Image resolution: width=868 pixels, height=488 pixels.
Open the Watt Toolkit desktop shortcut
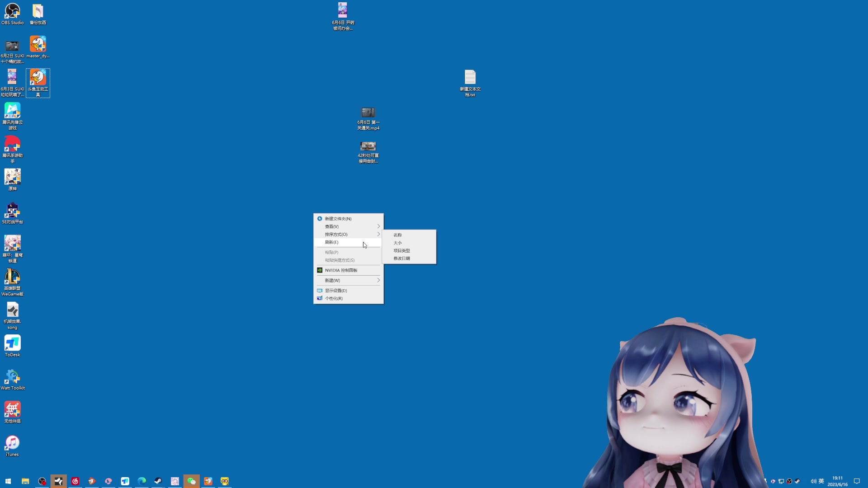tap(12, 377)
